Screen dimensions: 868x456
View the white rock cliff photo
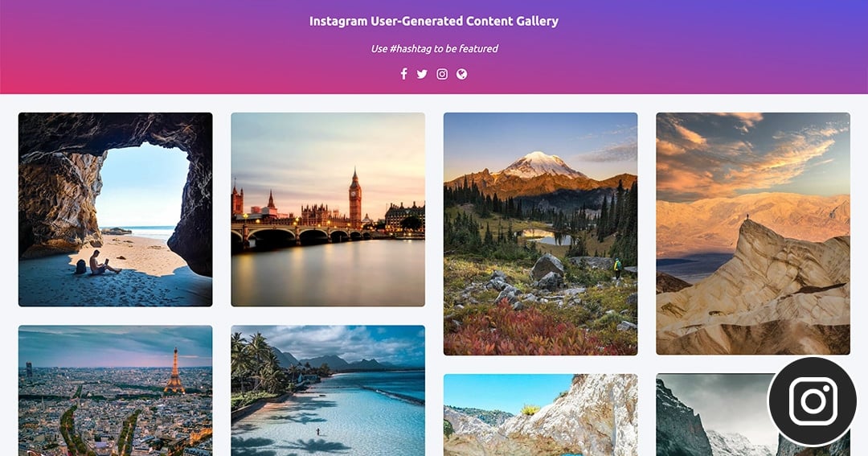(x=540, y=415)
